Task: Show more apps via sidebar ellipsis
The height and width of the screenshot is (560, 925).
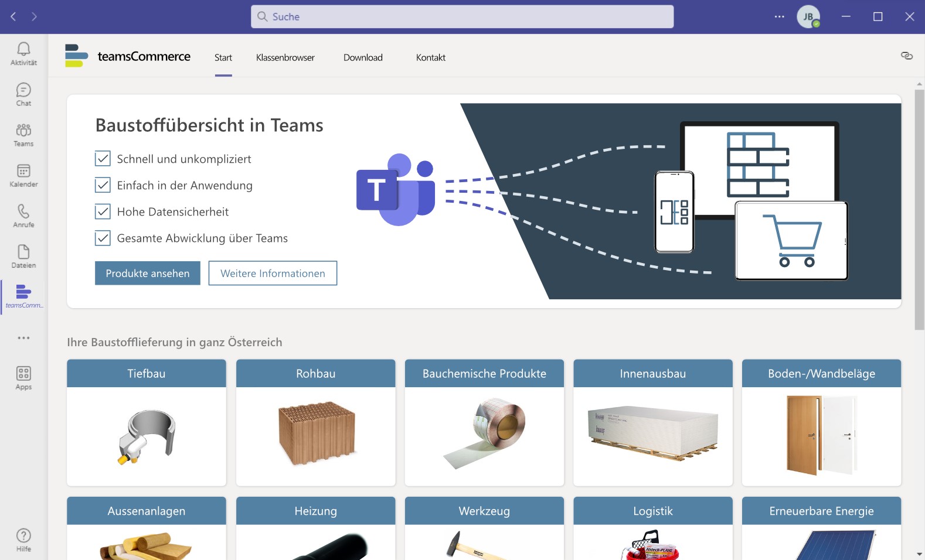Action: pos(23,338)
